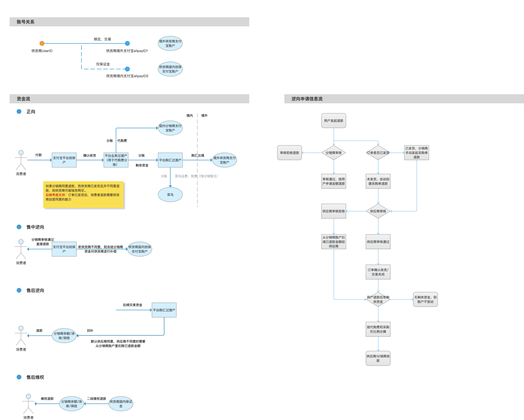
Task: Select the blue bullet beside 正向 heading
Action: [19, 111]
